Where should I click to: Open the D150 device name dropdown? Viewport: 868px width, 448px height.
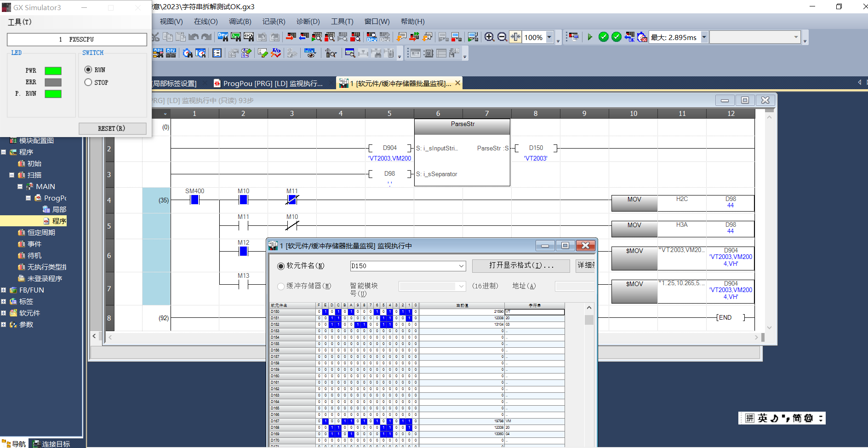[x=461, y=266]
